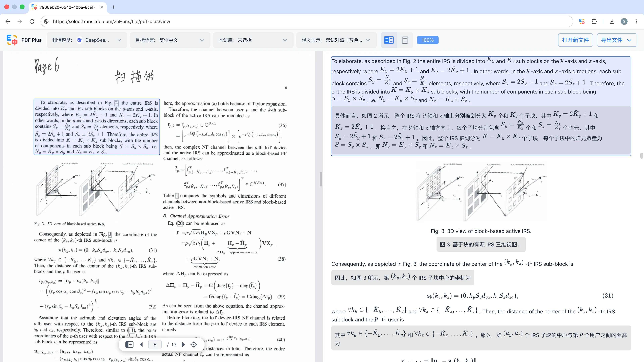The height and width of the screenshot is (362, 644).
Task: Switch to side-by-side dual-pane view
Action: [x=389, y=40]
